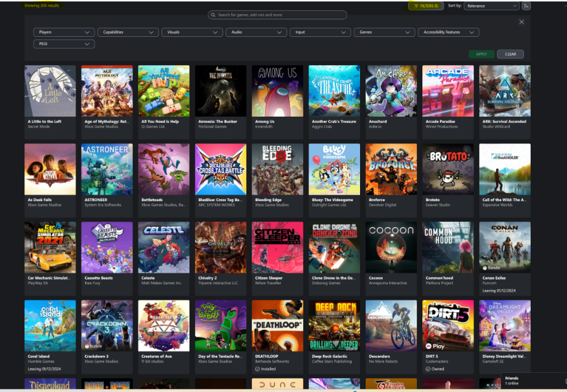
Task: Click the Bundle icon on Crackdown 3
Action: click(87, 346)
